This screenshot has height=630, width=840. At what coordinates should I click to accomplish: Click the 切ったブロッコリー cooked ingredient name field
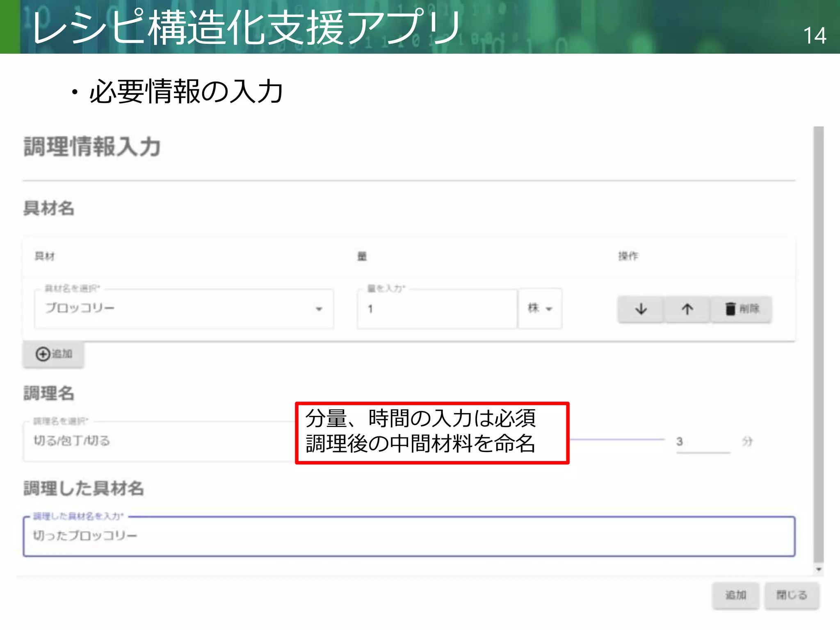click(x=409, y=536)
